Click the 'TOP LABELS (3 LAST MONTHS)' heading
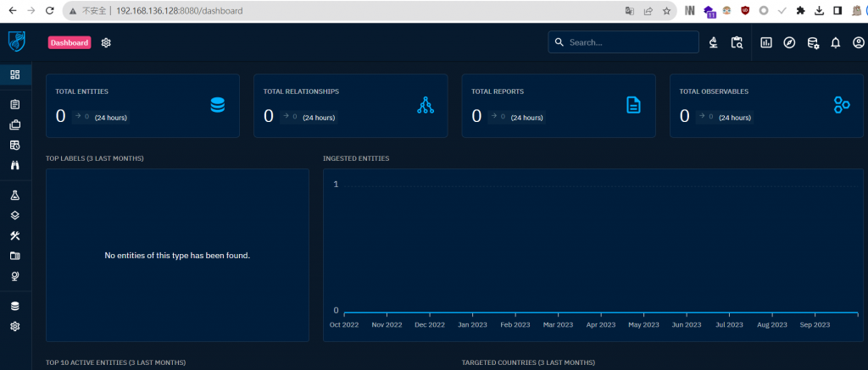Image resolution: width=868 pixels, height=370 pixels. [x=95, y=158]
